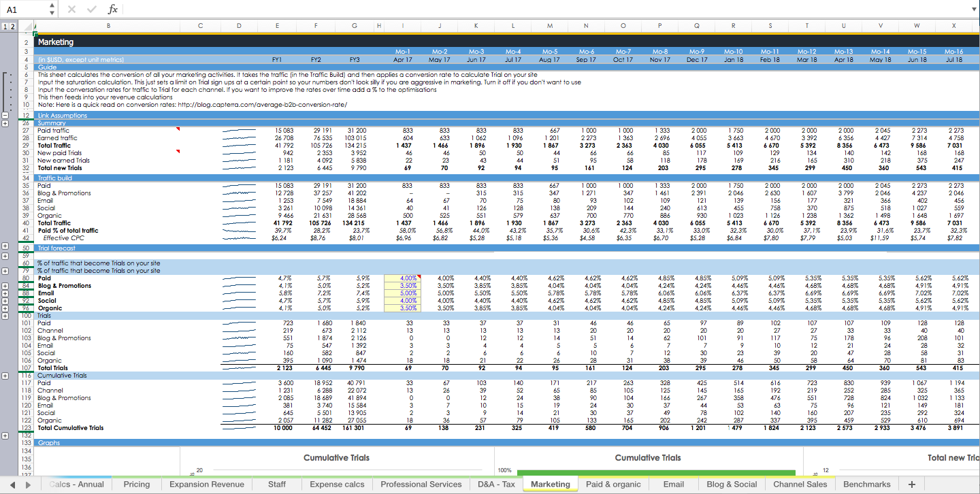Expand the outline group at Cumulative Trials row 116

tap(5, 376)
